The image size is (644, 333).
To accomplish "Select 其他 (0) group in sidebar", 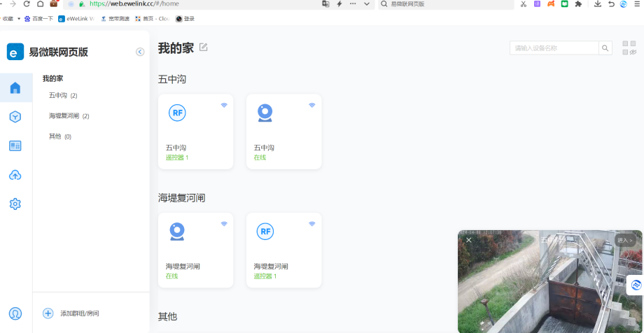I will 60,136.
